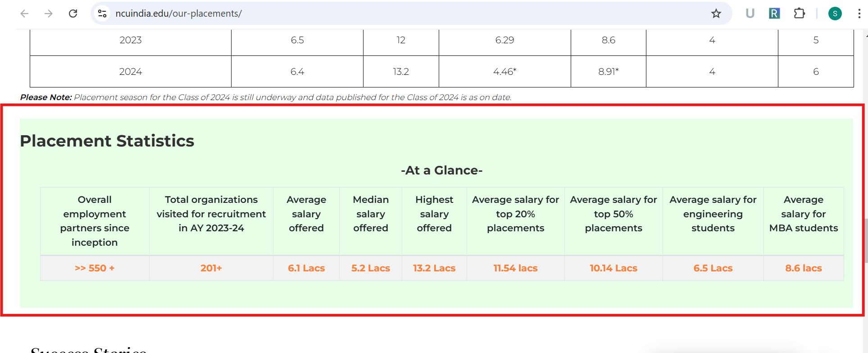Click the >> 550 + employment partners value
868x353 pixels.
[x=95, y=268]
